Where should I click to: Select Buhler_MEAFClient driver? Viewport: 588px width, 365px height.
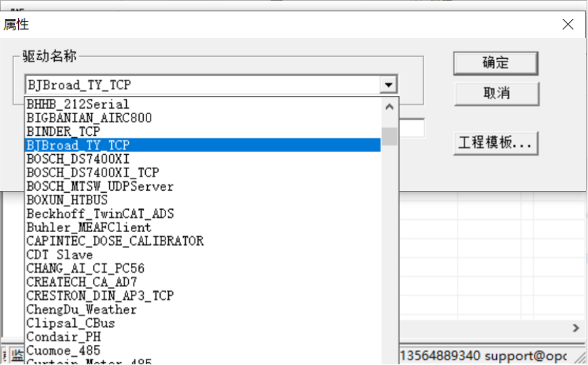(203, 227)
